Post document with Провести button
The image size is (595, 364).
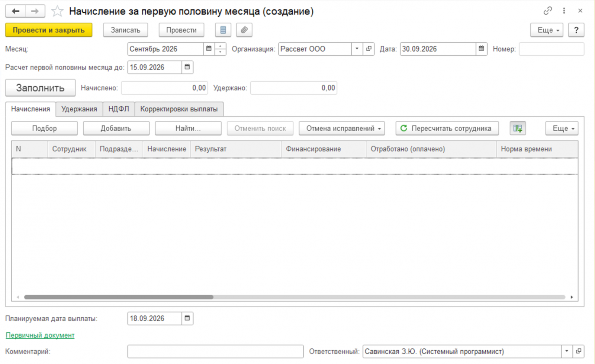(181, 30)
